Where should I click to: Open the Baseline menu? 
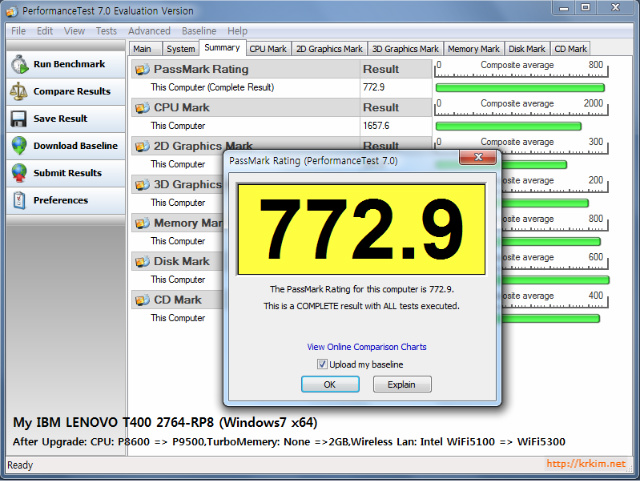199,31
